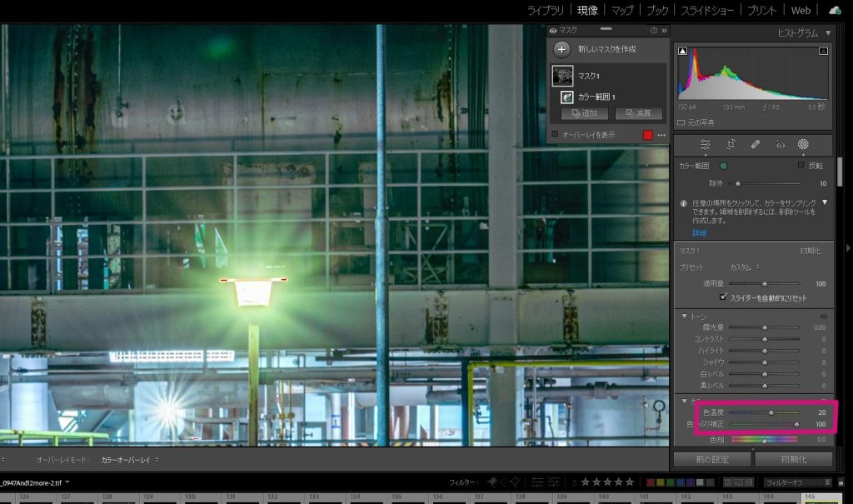Image resolution: width=853 pixels, height=504 pixels.
Task: Enable the オーバーレイを表示 checkbox
Action: [x=555, y=134]
